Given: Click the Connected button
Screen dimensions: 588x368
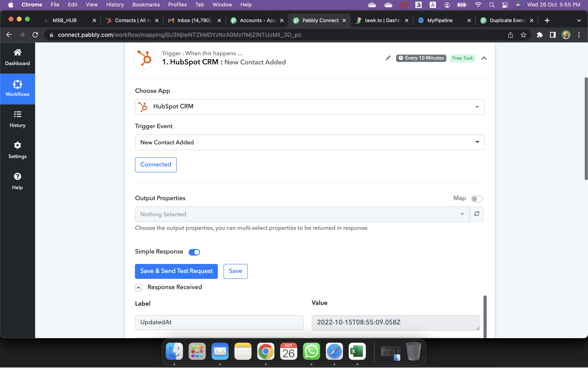Looking at the screenshot, I should click(x=156, y=165).
